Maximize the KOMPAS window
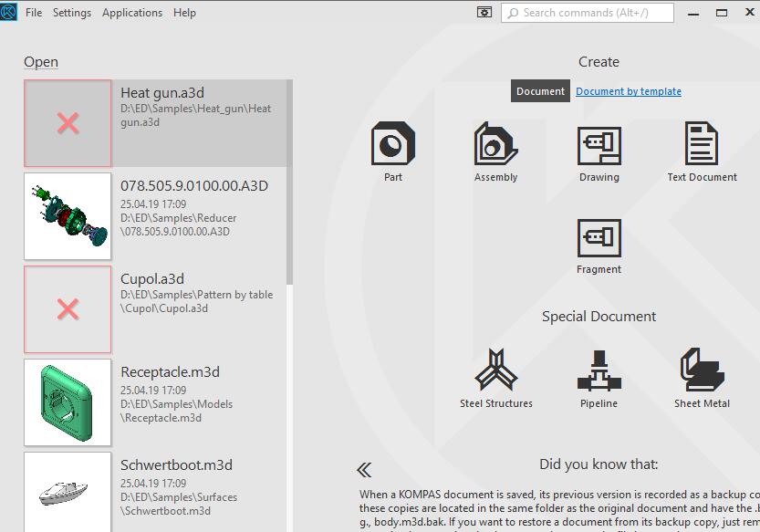The image size is (760, 532). click(722, 13)
